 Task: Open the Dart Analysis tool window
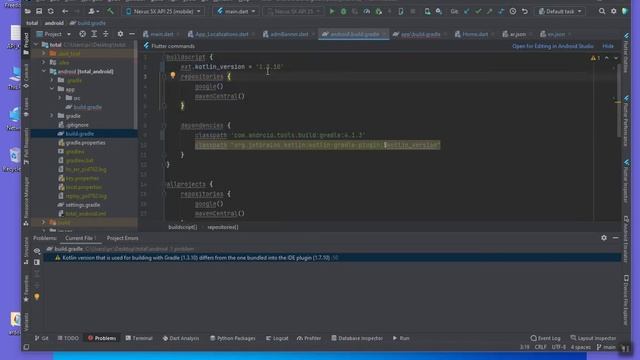pos(181,338)
